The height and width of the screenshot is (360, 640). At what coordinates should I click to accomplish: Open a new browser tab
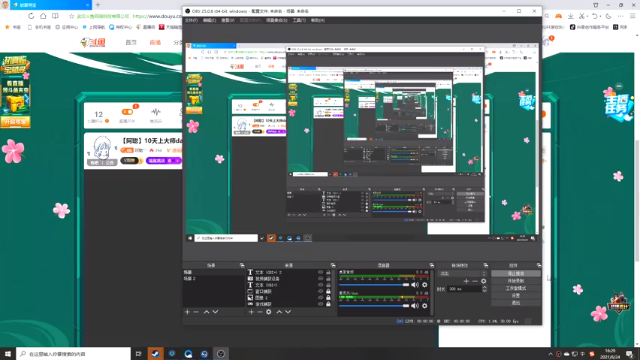click(x=98, y=5)
